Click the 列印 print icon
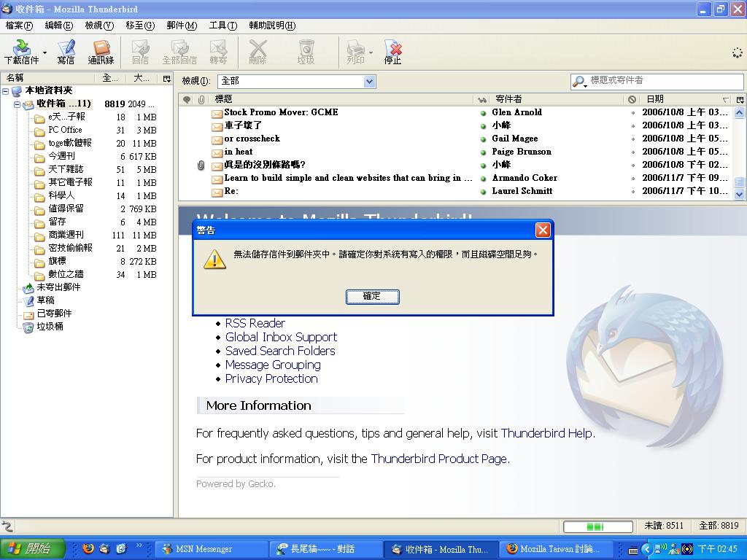Image resolution: width=747 pixels, height=560 pixels. pyautogui.click(x=355, y=52)
